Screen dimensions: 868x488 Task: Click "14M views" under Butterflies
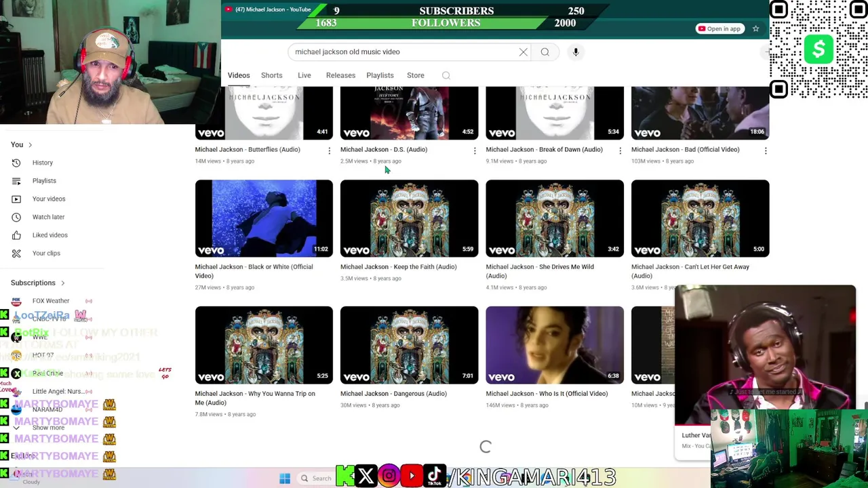pyautogui.click(x=208, y=161)
